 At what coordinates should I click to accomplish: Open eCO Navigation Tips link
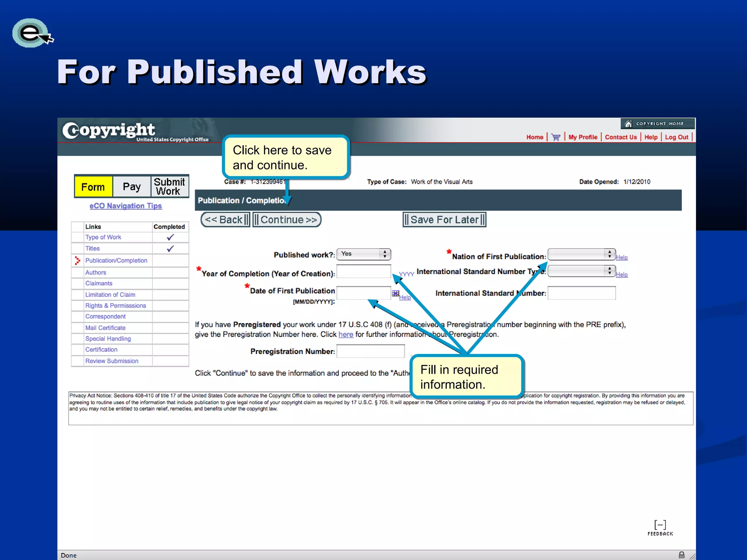[x=126, y=206]
